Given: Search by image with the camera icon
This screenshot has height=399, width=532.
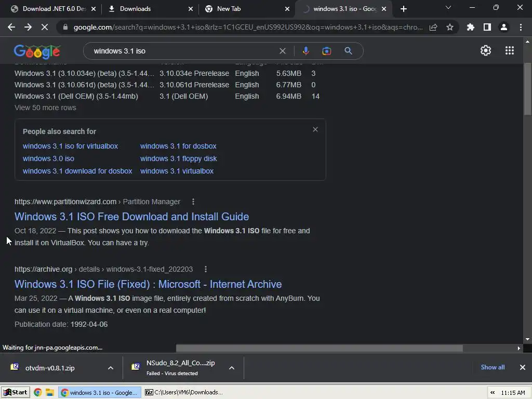Looking at the screenshot, I should [x=326, y=51].
